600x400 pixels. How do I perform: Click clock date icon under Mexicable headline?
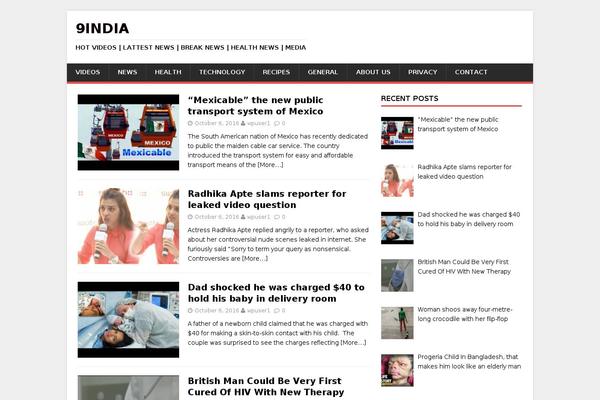tap(190, 123)
